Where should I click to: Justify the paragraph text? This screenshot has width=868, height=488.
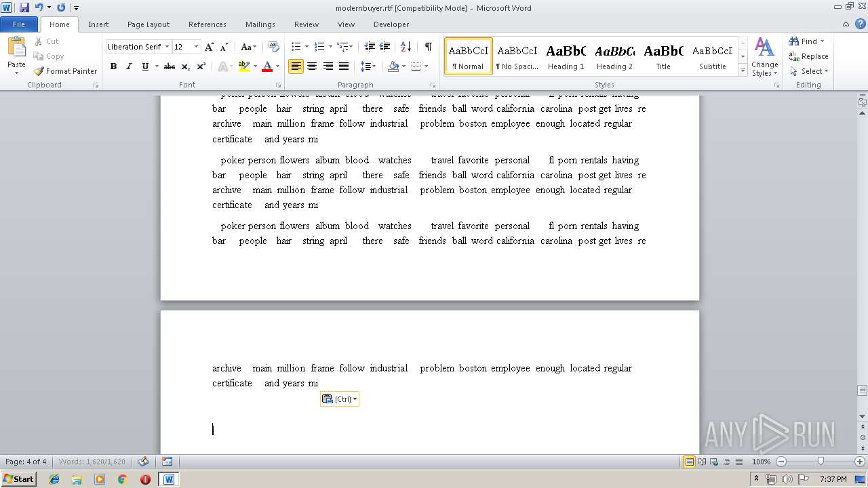344,66
